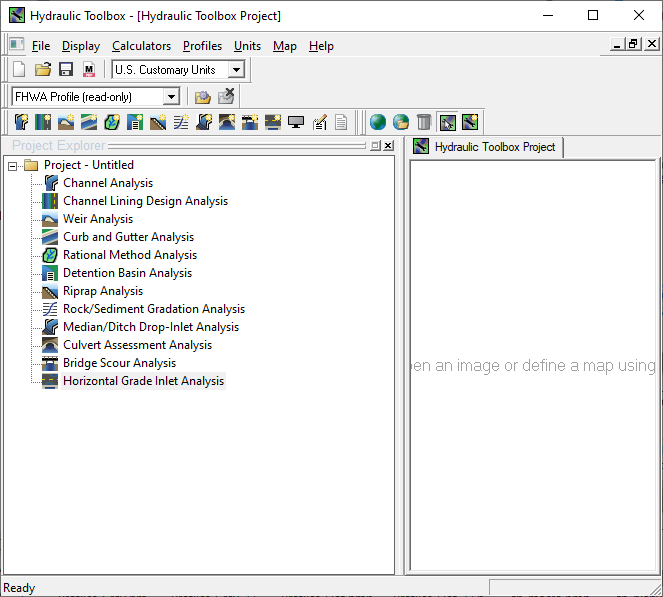
Task: Select Project - Untitled folder in tree
Action: coord(89,165)
